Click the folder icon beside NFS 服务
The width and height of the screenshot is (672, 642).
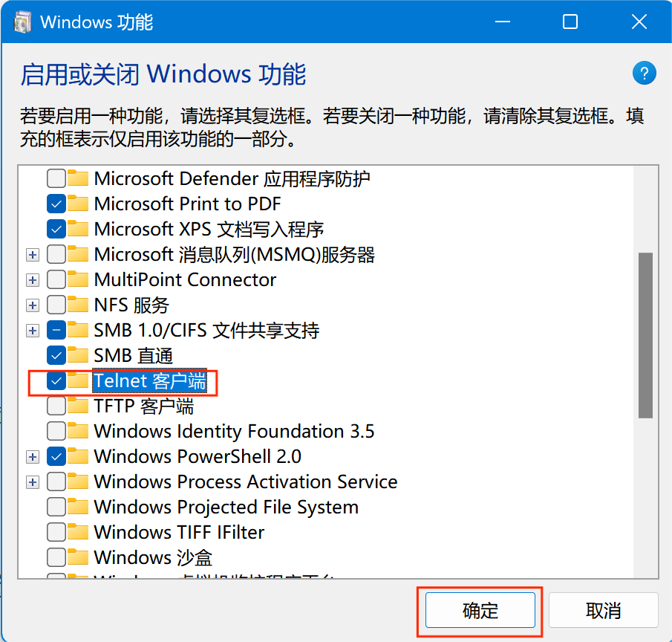click(78, 305)
